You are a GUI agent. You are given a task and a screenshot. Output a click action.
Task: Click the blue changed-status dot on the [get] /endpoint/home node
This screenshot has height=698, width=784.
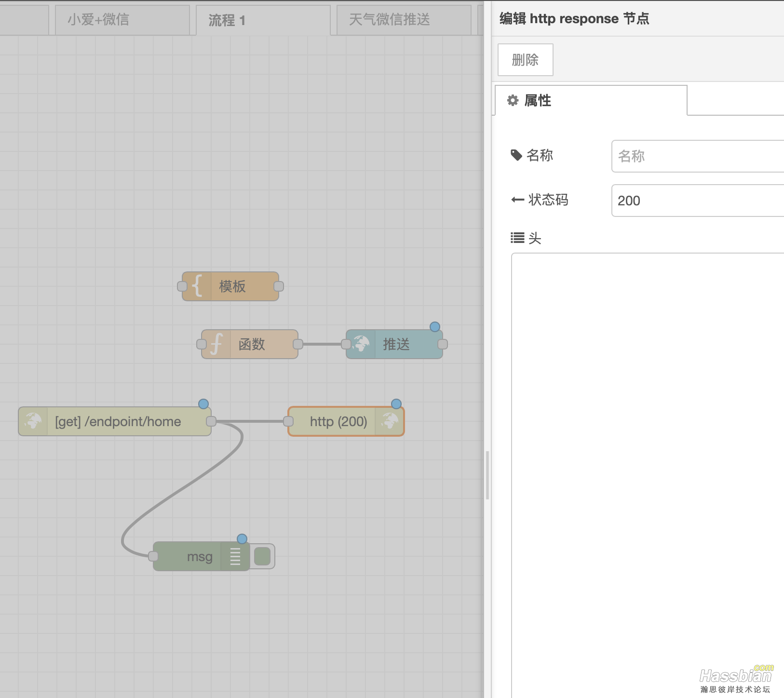[x=203, y=404]
